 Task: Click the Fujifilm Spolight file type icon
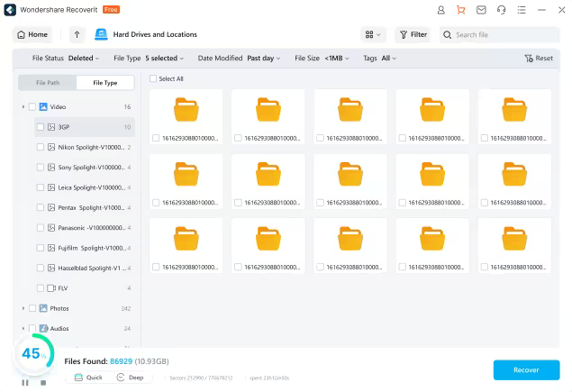[51, 248]
